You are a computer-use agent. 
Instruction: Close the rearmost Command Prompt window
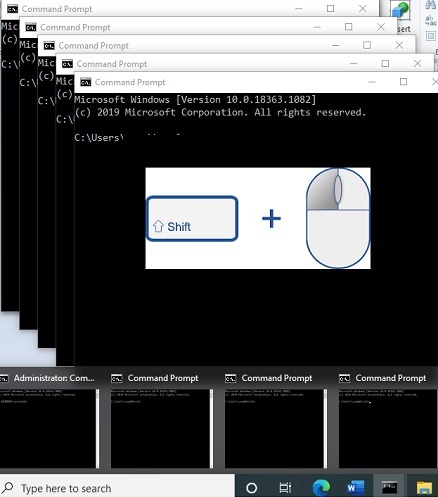tap(362, 9)
